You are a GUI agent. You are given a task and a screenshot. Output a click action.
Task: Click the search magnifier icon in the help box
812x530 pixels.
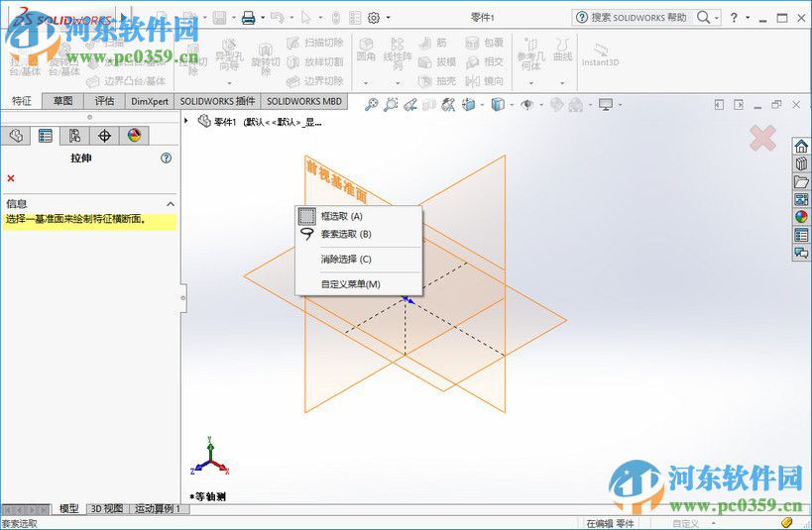click(x=703, y=18)
